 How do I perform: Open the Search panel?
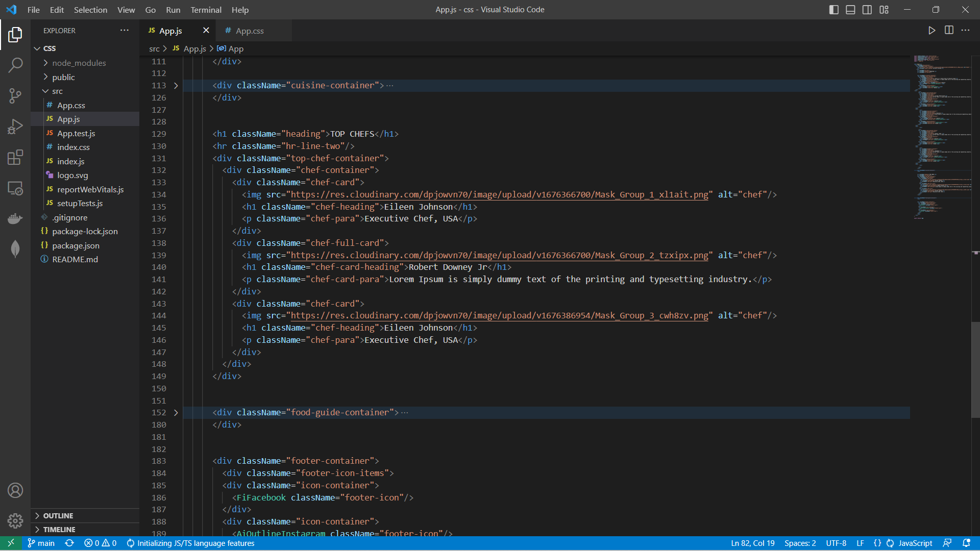coord(15,65)
